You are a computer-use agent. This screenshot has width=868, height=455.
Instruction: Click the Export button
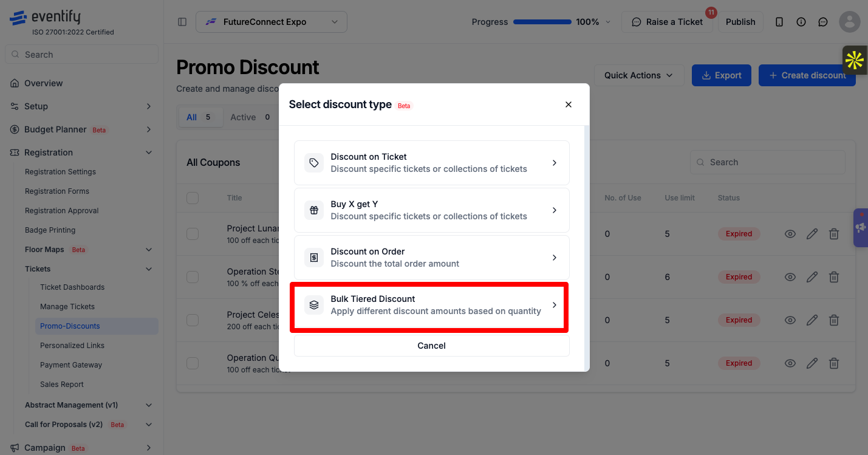(x=722, y=75)
